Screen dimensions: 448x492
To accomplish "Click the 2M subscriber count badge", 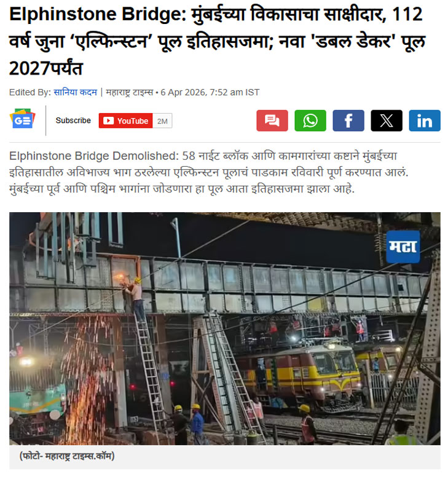I will (x=162, y=121).
